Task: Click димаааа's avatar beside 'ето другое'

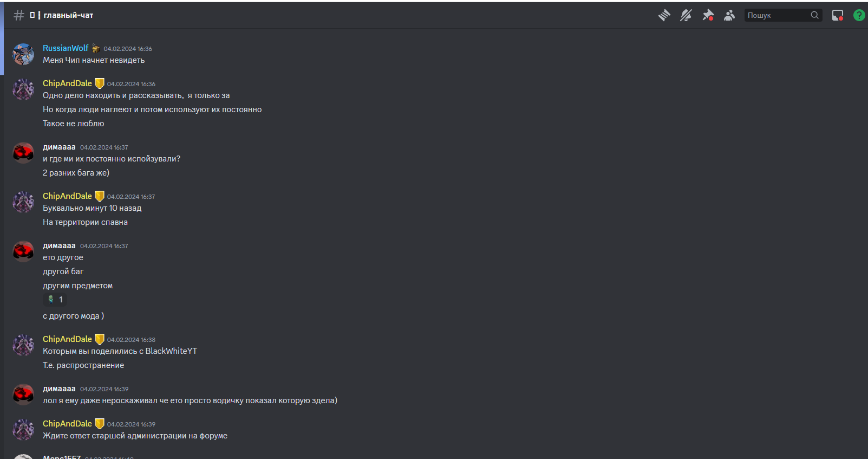Action: tap(23, 251)
